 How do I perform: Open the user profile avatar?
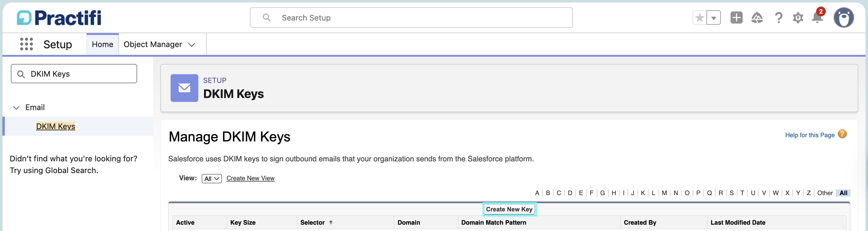(844, 17)
